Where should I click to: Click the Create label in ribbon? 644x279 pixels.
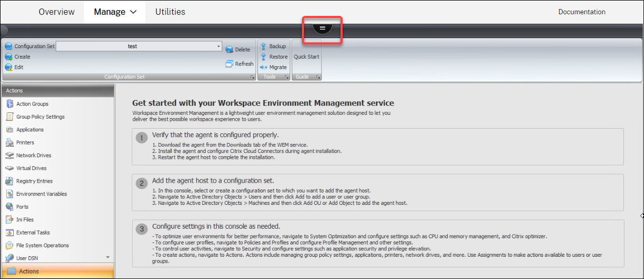pyautogui.click(x=22, y=57)
